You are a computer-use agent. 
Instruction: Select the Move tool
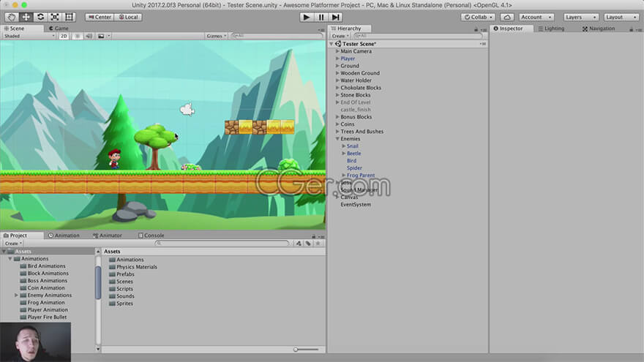click(26, 17)
